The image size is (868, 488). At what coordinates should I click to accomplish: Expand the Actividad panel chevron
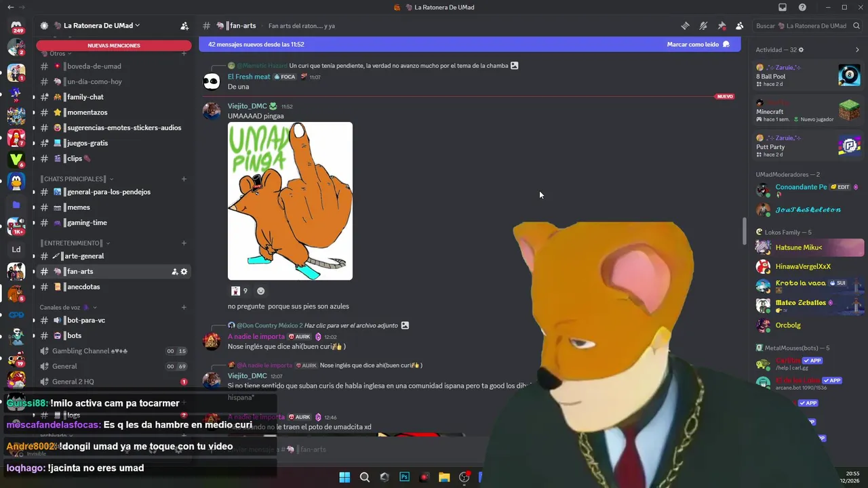point(857,50)
